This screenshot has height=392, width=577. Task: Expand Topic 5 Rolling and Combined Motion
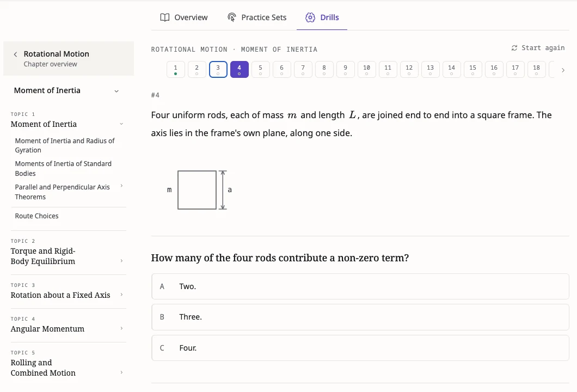coord(121,372)
